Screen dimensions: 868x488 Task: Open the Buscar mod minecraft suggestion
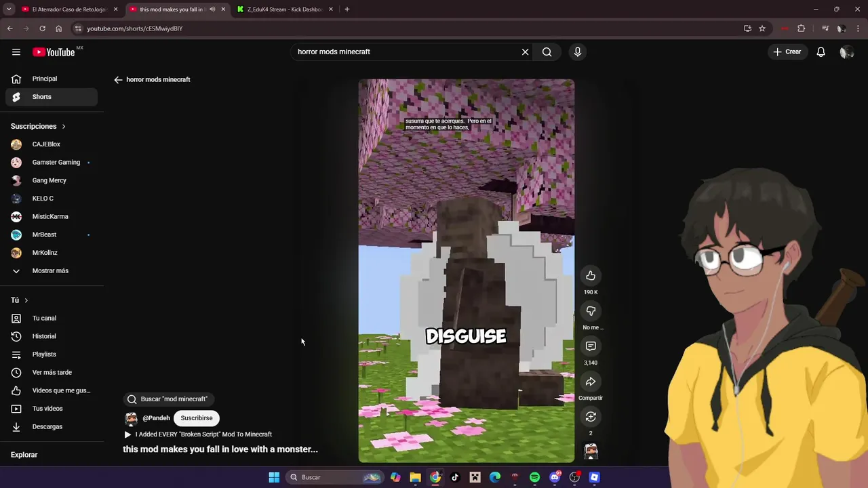point(168,399)
